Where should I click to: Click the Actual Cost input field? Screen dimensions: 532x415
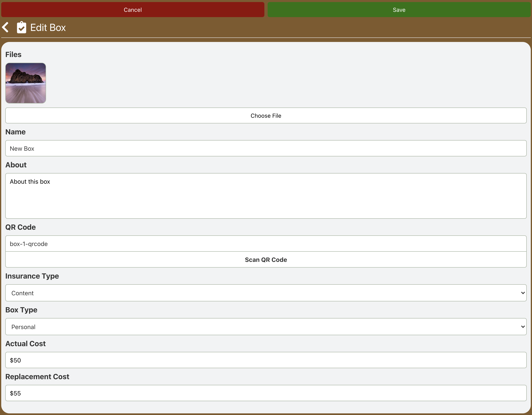coord(266,360)
